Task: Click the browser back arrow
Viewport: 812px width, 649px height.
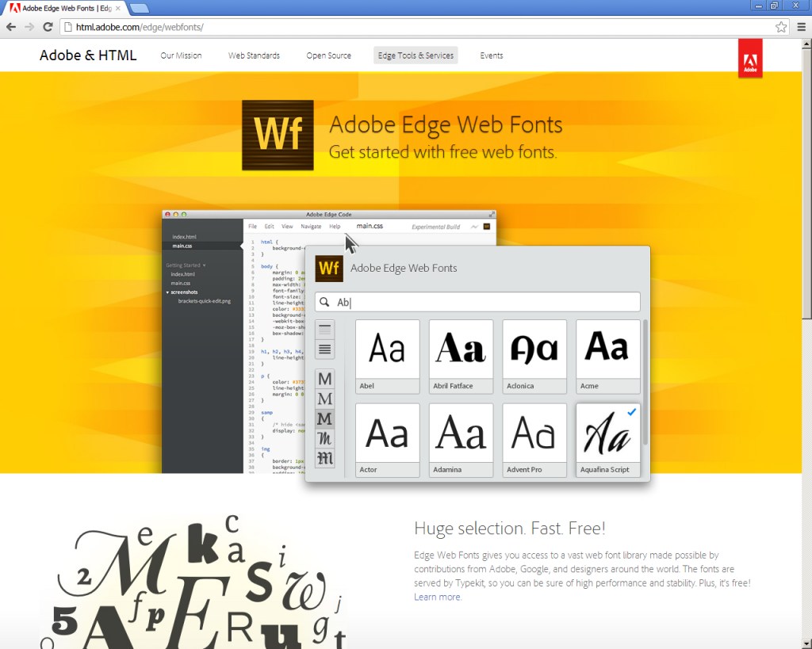Action: pos(11,26)
